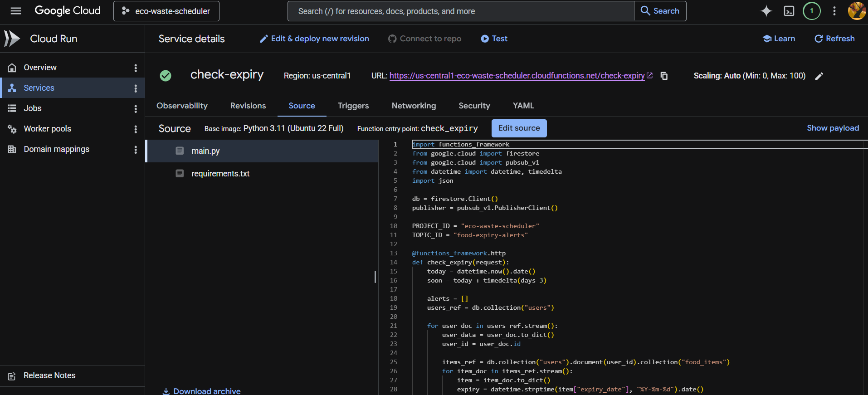
Task: Open Edit & deploy new revision
Action: pos(314,39)
